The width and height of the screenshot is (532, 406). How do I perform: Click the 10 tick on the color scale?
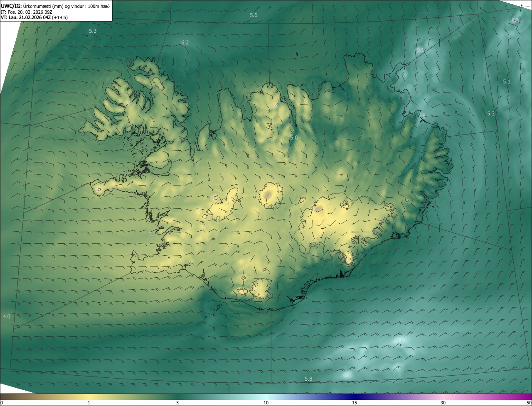click(x=266, y=403)
